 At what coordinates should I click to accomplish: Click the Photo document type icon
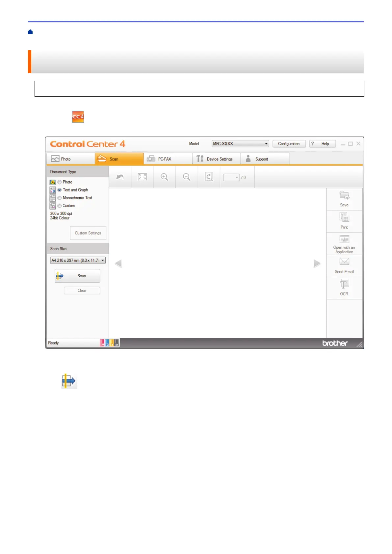pos(52,182)
